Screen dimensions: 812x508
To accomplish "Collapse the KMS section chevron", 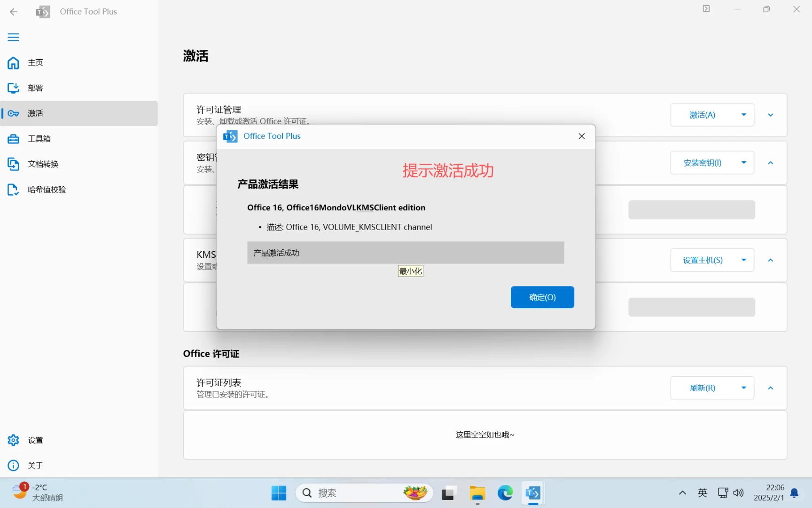I will point(770,260).
